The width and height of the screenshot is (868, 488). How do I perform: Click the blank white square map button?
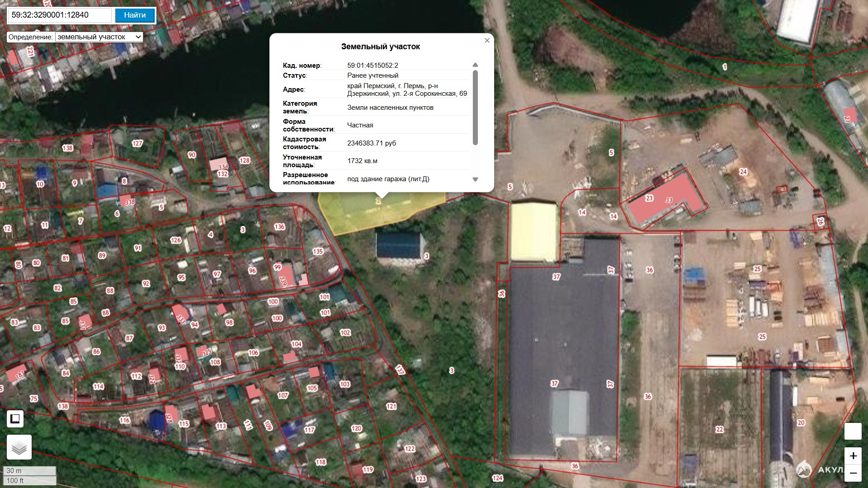(x=853, y=432)
